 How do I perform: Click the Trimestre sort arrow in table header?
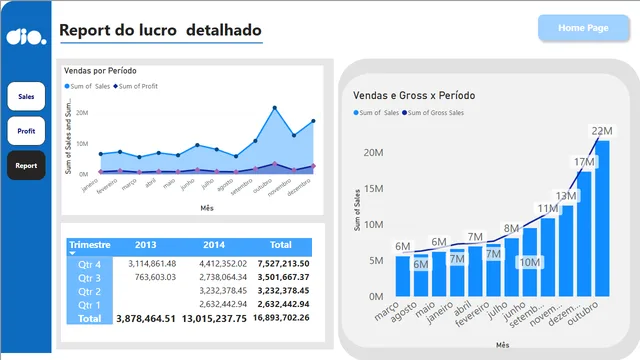pyautogui.click(x=72, y=253)
